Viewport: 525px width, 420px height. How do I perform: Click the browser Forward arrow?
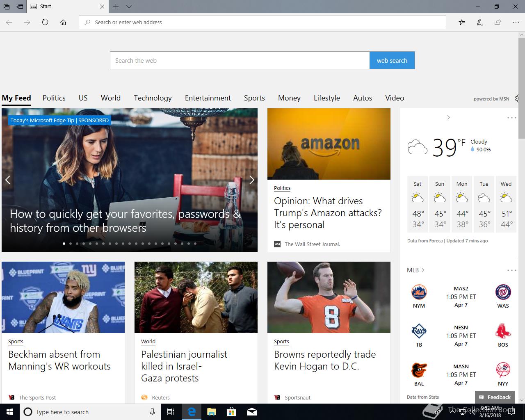pos(27,22)
